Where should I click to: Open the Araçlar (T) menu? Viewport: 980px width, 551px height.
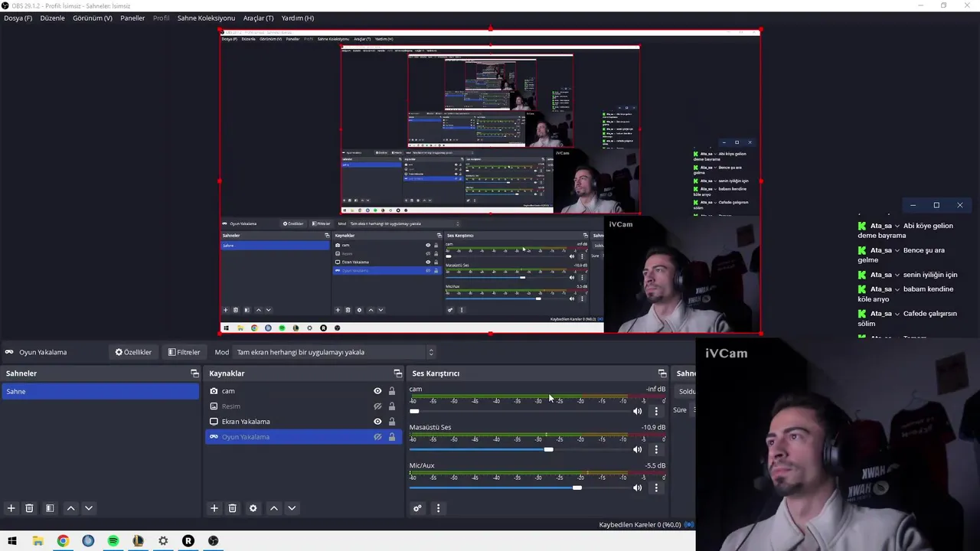point(258,18)
